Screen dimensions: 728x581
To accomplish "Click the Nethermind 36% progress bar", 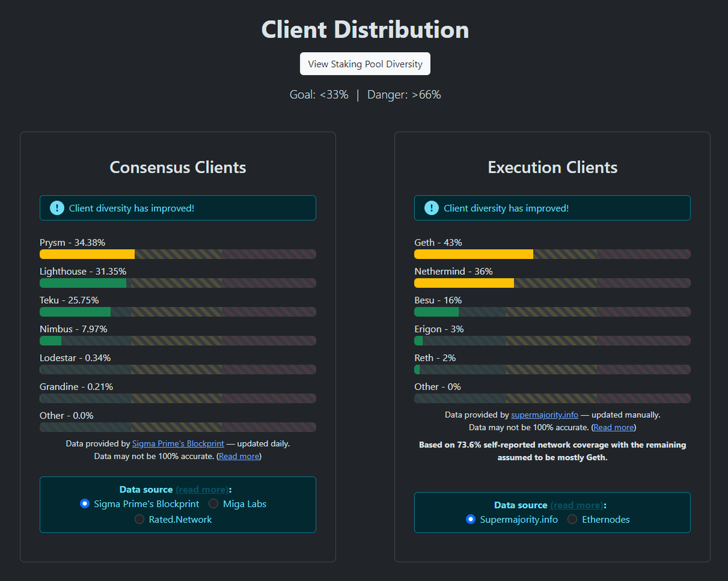I will (x=552, y=283).
